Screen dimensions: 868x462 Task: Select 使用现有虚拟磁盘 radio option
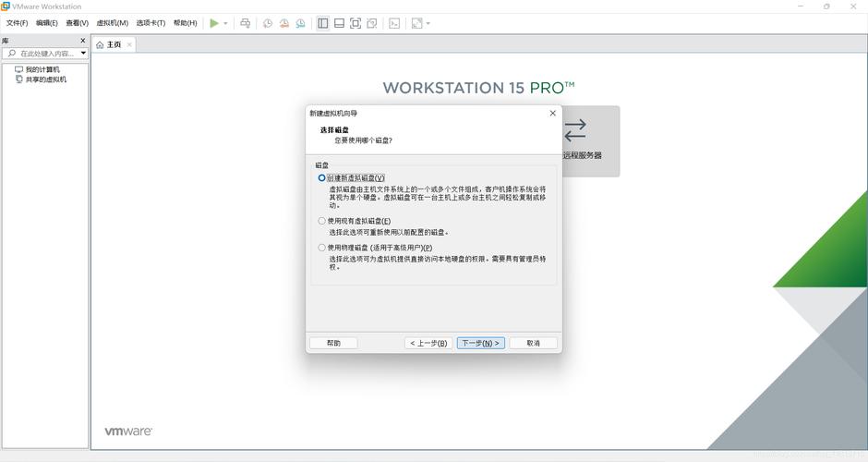pyautogui.click(x=321, y=221)
